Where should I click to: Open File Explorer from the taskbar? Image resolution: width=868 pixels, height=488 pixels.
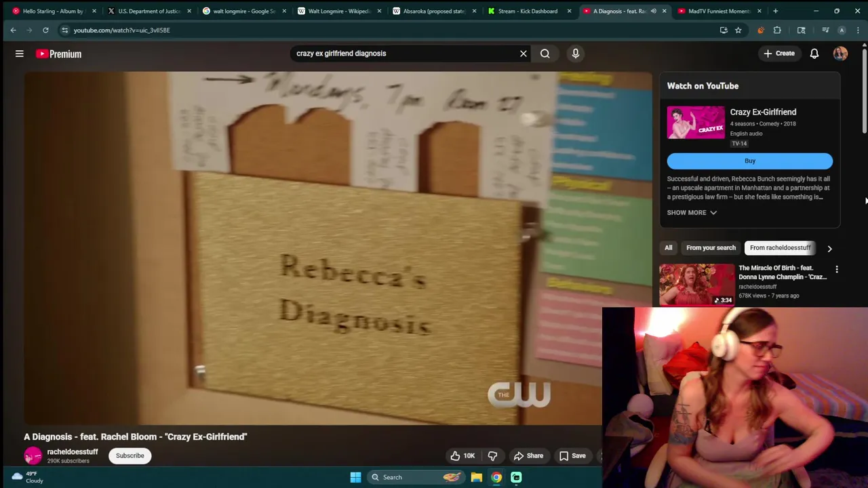477,477
